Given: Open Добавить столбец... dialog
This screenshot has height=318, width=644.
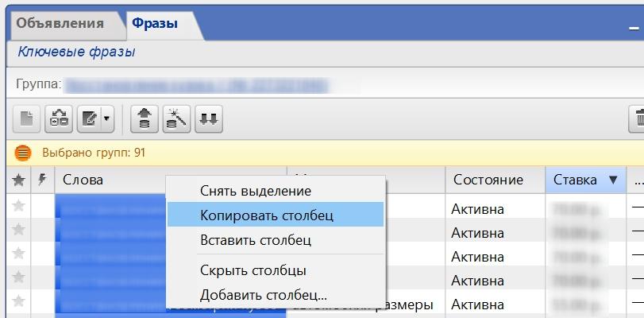Looking at the screenshot, I should pos(264,294).
